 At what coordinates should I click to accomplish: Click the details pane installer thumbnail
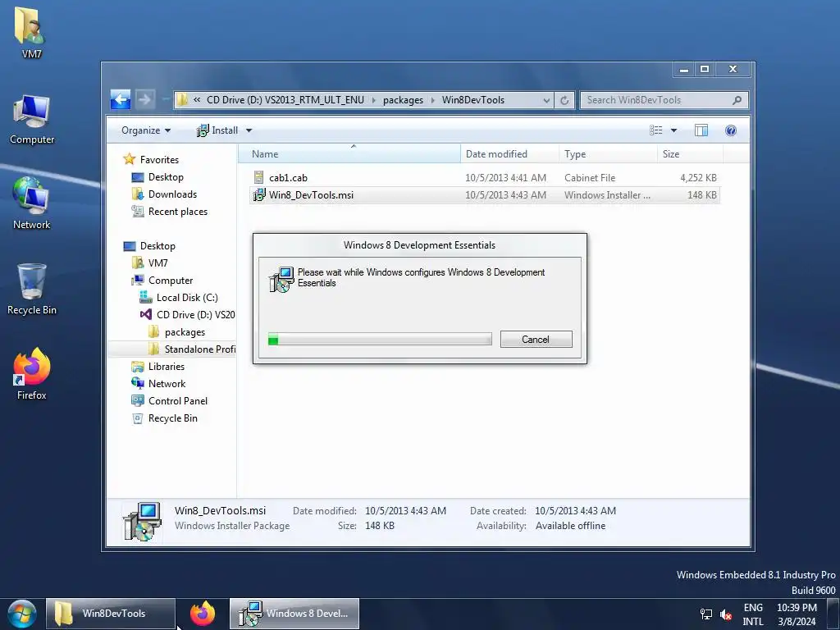tap(141, 522)
